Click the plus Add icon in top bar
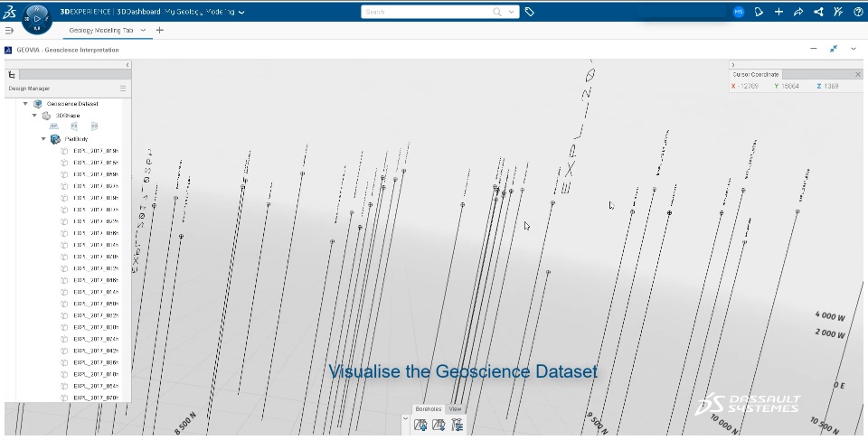 coord(778,12)
